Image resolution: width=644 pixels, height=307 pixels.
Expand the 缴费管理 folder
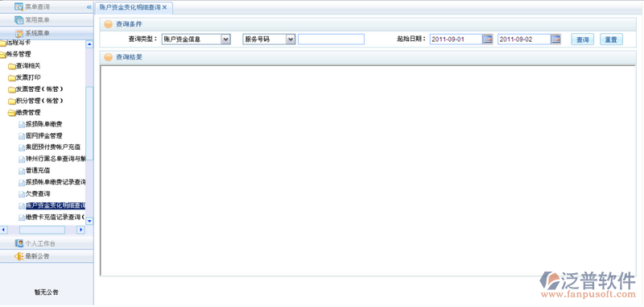[x=11, y=113]
